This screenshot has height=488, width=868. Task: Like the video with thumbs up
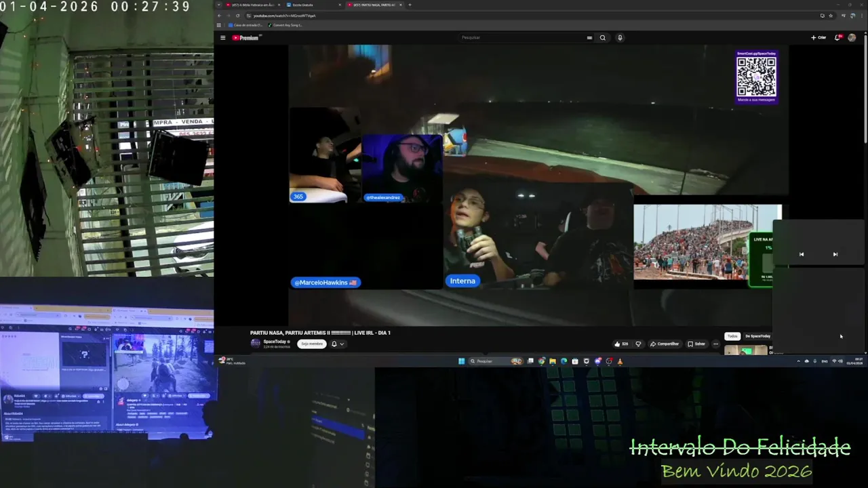620,344
